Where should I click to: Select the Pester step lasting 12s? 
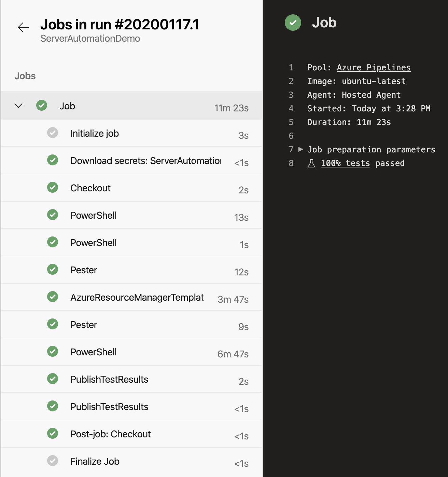(x=84, y=270)
